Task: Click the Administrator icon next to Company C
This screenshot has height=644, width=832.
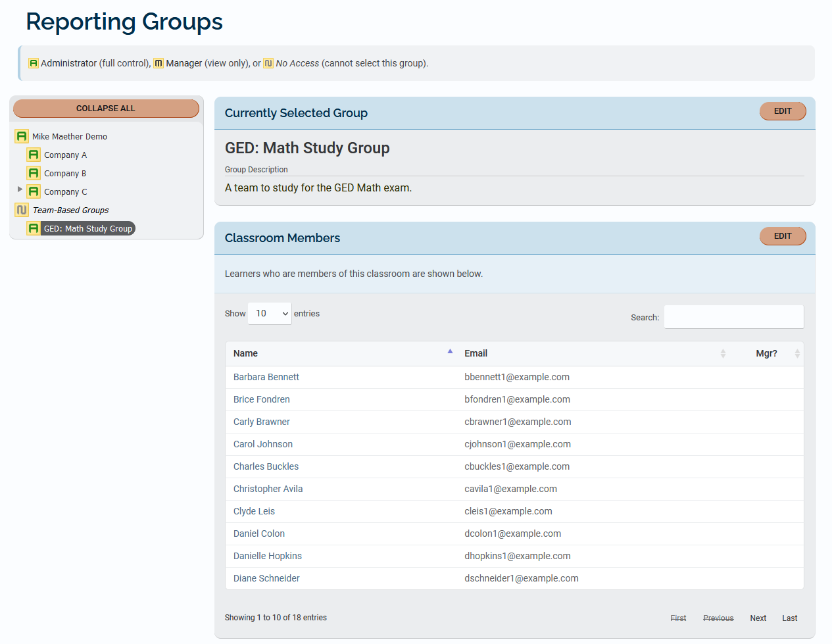Action: click(x=34, y=191)
